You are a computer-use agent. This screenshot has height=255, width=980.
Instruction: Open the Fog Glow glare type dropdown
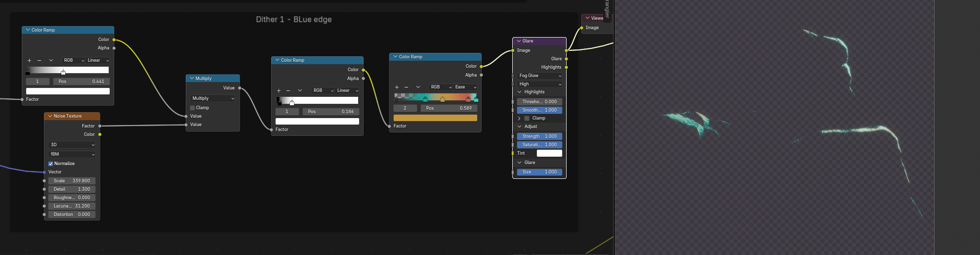(539, 76)
